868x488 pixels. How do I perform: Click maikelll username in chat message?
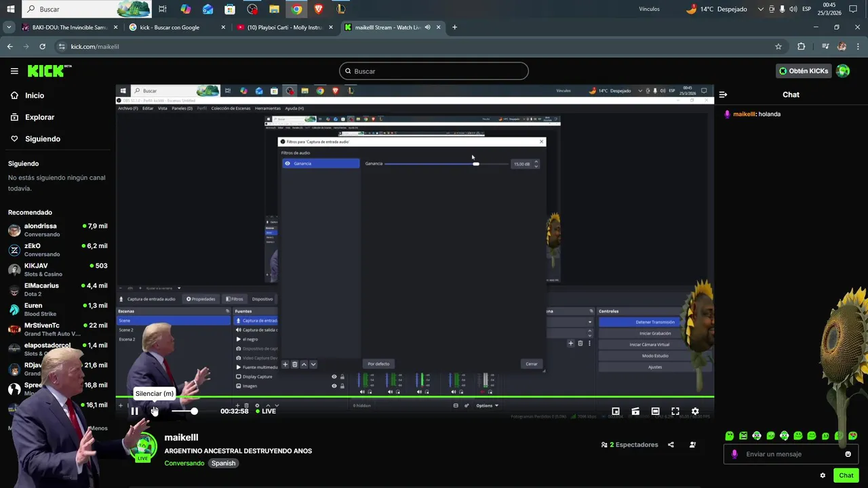pos(744,115)
